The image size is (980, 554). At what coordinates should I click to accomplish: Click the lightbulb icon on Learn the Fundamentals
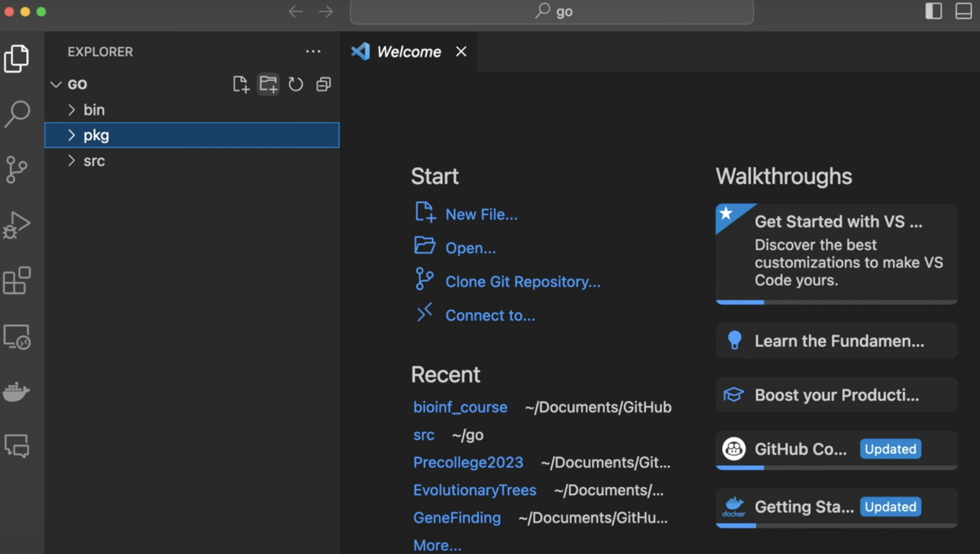point(734,340)
